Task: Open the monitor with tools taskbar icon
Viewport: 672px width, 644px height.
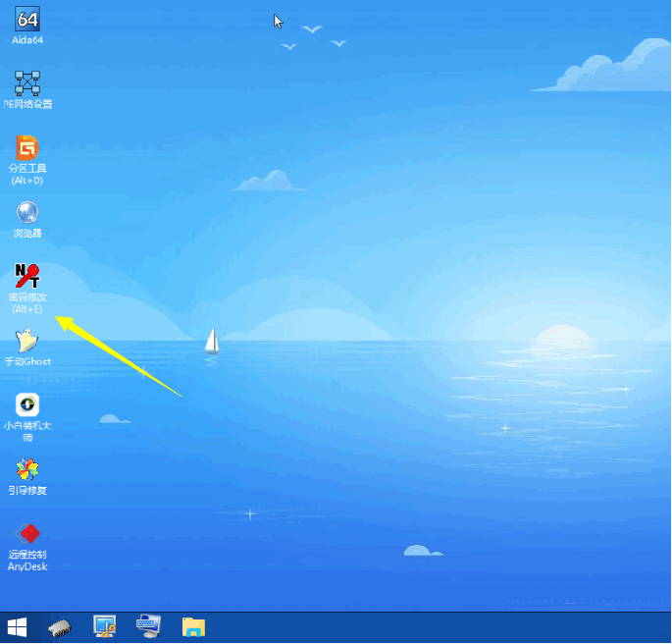Action: [105, 626]
